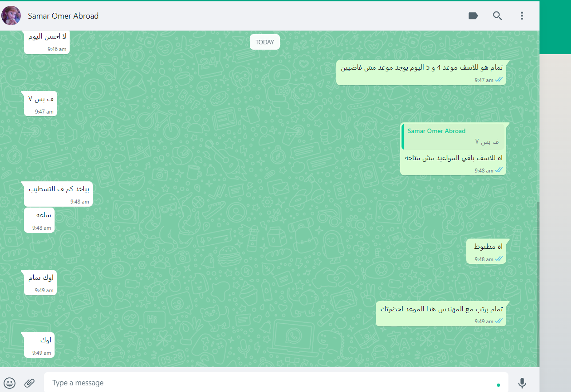Click Samar Omer Abroad profile picture

point(11,16)
